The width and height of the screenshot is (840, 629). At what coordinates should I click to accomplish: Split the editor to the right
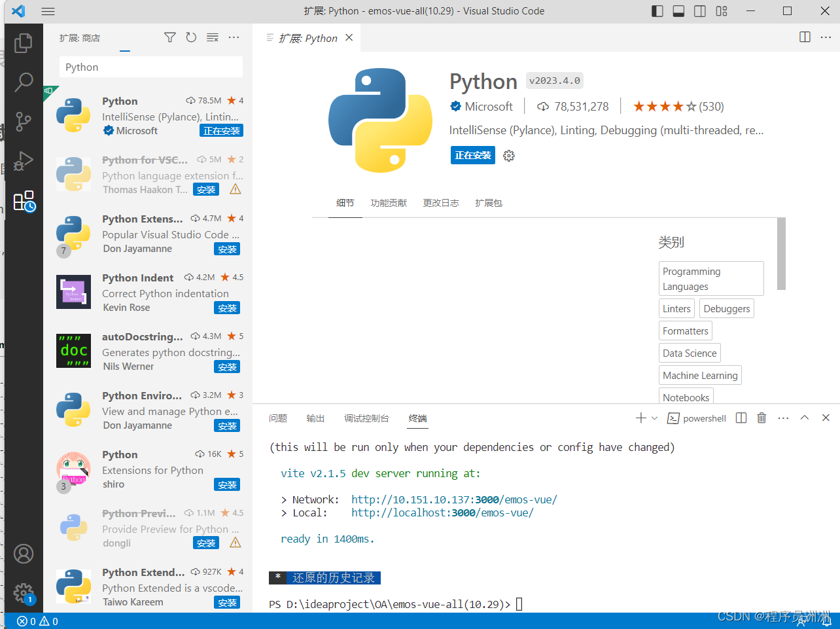pos(805,37)
